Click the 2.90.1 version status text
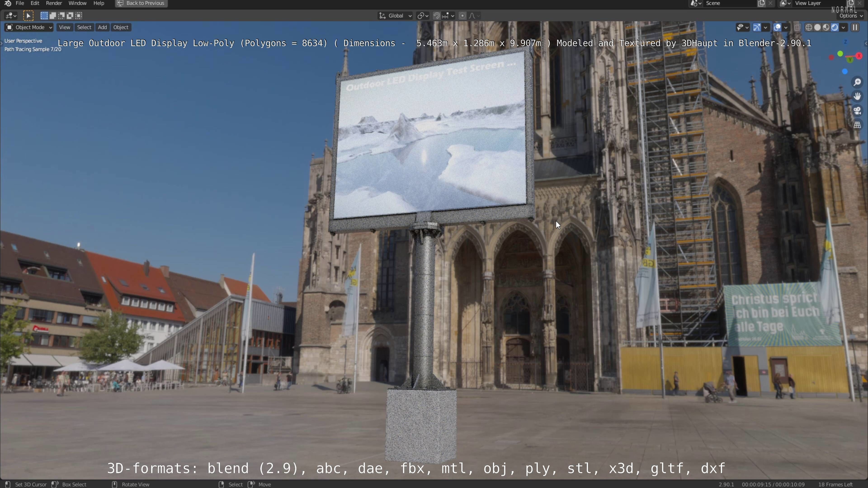 (x=726, y=484)
